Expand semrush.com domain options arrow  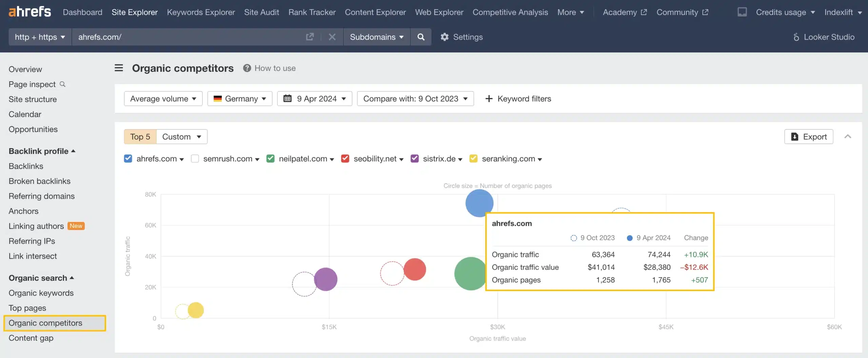pyautogui.click(x=257, y=159)
